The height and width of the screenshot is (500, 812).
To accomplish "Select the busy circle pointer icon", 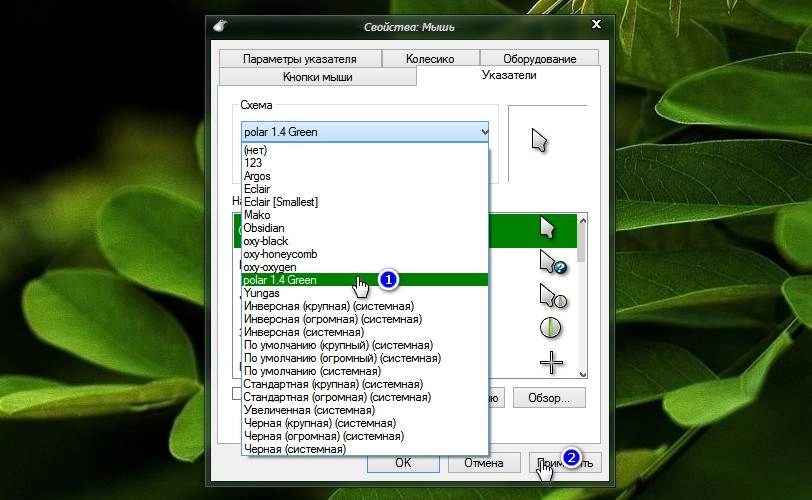I will (550, 328).
